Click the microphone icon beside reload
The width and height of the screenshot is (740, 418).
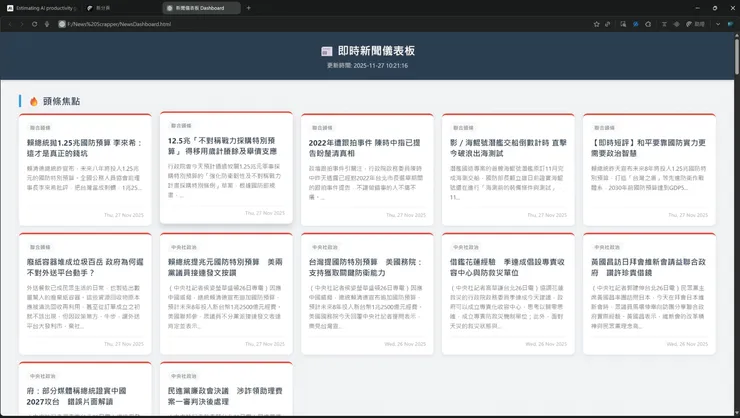[47, 24]
